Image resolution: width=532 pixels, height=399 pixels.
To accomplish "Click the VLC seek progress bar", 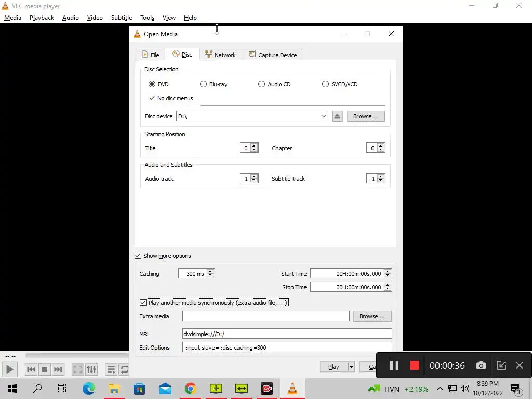I will (77, 355).
